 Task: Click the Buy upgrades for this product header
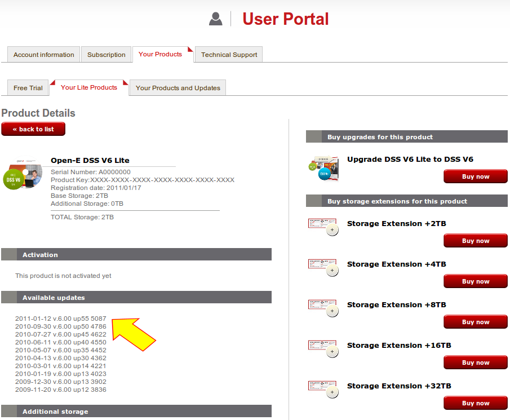pyautogui.click(x=406, y=136)
